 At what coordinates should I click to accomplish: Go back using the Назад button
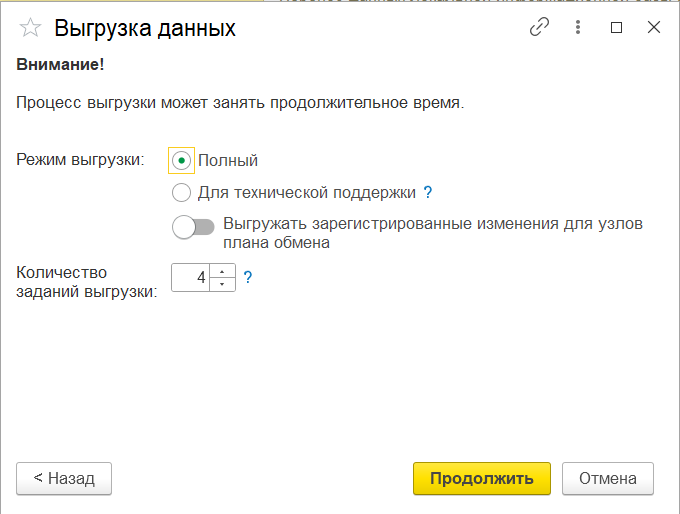(x=64, y=479)
